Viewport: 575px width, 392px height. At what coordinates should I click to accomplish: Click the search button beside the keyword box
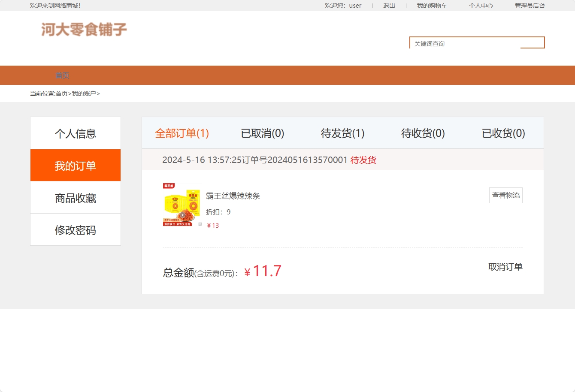(533, 42)
